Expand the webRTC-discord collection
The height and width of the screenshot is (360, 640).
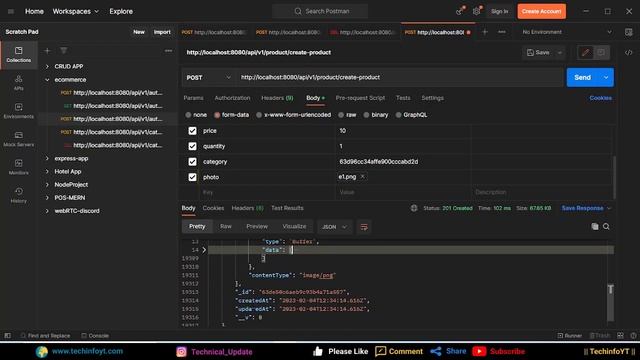47,211
